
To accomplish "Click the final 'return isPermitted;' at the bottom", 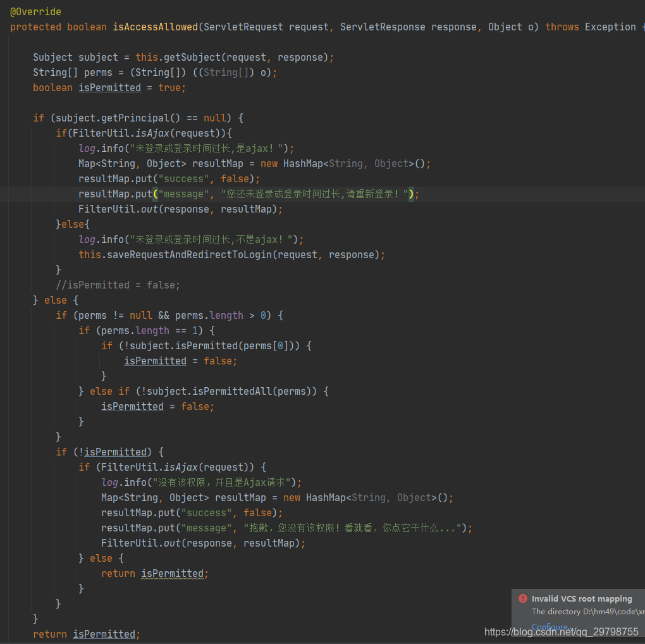I will (x=87, y=635).
